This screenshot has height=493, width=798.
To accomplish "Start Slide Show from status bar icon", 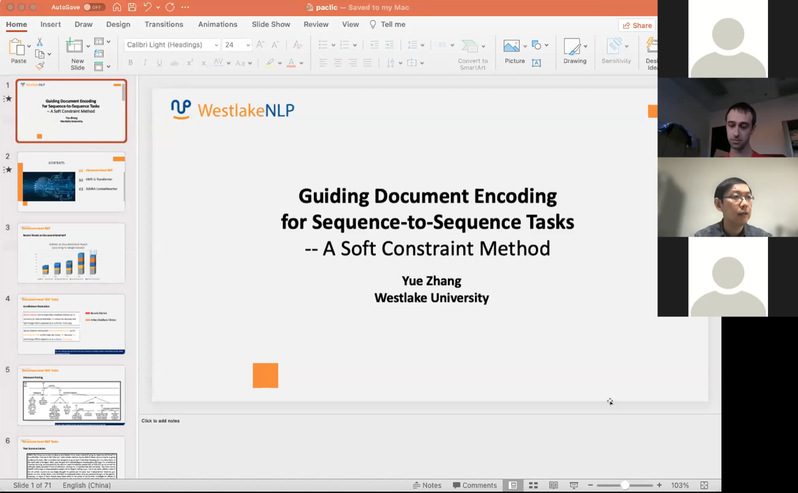I will pyautogui.click(x=575, y=485).
